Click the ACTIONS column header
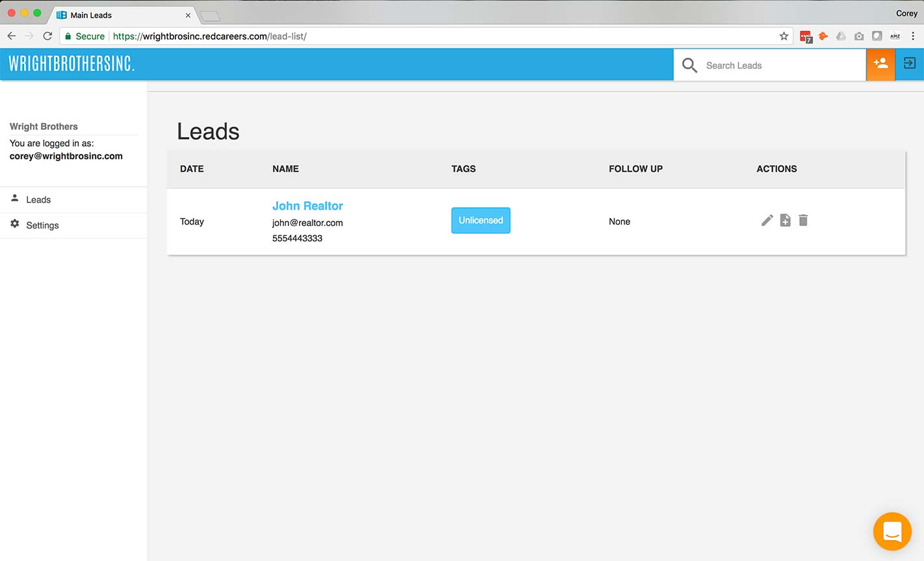The image size is (924, 561). [x=776, y=169]
